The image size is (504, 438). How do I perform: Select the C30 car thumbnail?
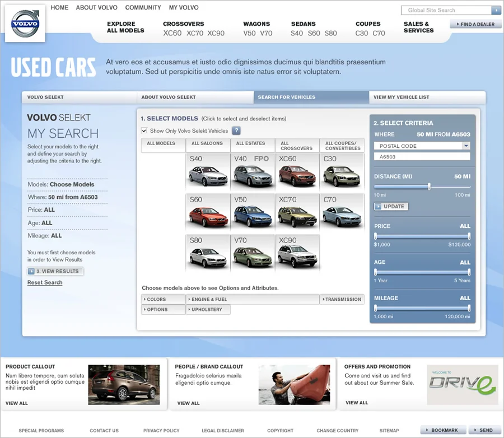(342, 171)
